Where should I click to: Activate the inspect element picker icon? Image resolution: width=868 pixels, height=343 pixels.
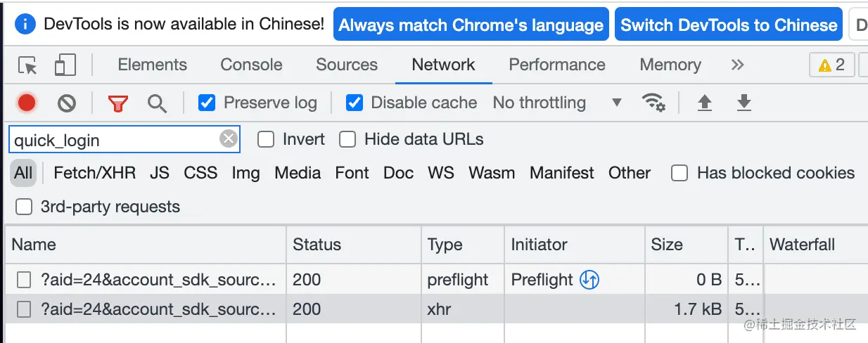point(28,65)
